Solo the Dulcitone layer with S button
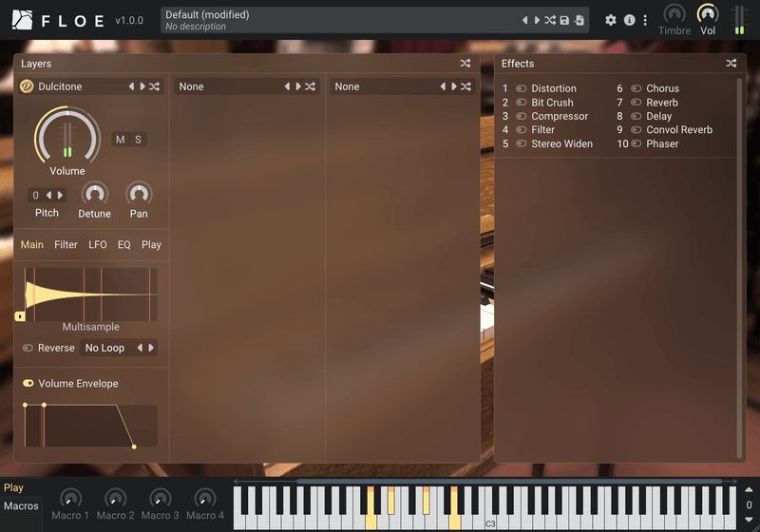The image size is (760, 532). coord(138,140)
